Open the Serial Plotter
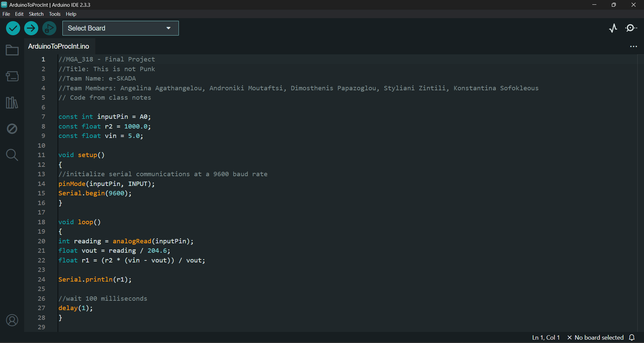This screenshot has width=644, height=343. (x=613, y=28)
